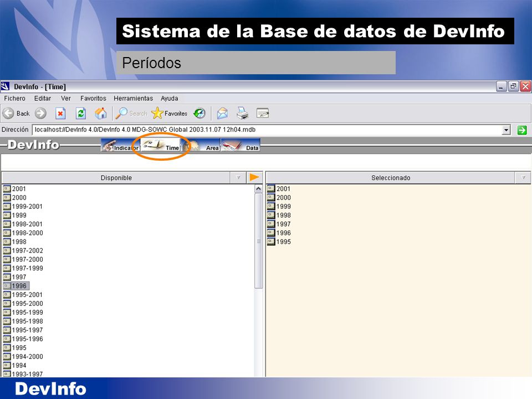Click DevInfo window title icon
532x399 pixels.
point(5,86)
